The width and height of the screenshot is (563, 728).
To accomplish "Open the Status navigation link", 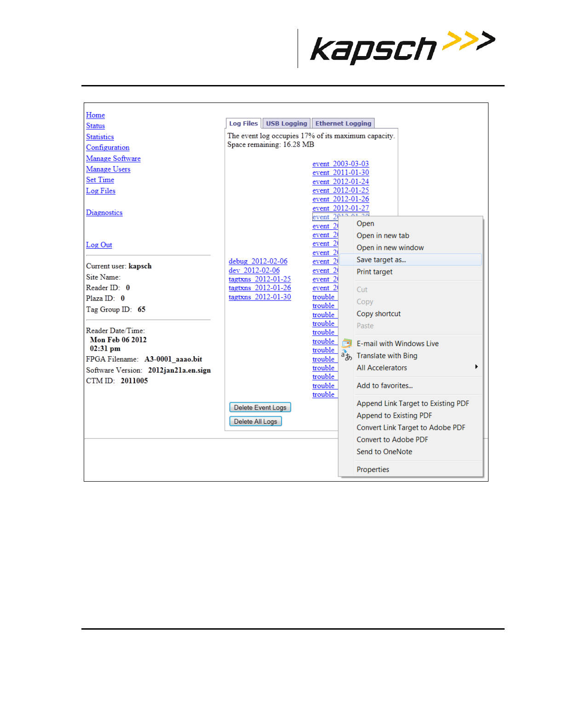I will pyautogui.click(x=95, y=125).
